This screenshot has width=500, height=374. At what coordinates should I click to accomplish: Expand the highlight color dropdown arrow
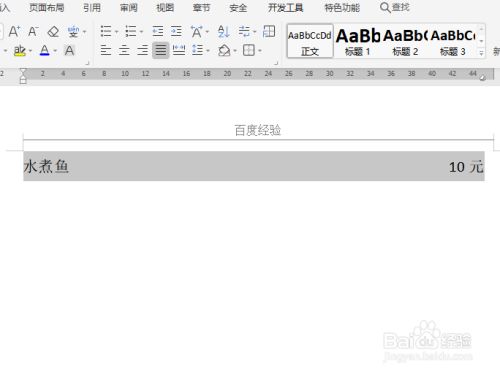[30, 51]
